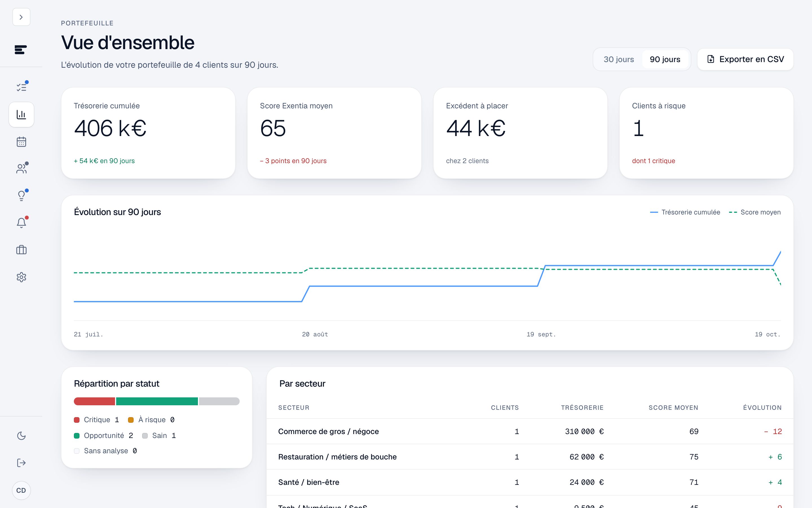Sort by the ÉVOLUTION column header
Image resolution: width=812 pixels, height=508 pixels.
[762, 408]
